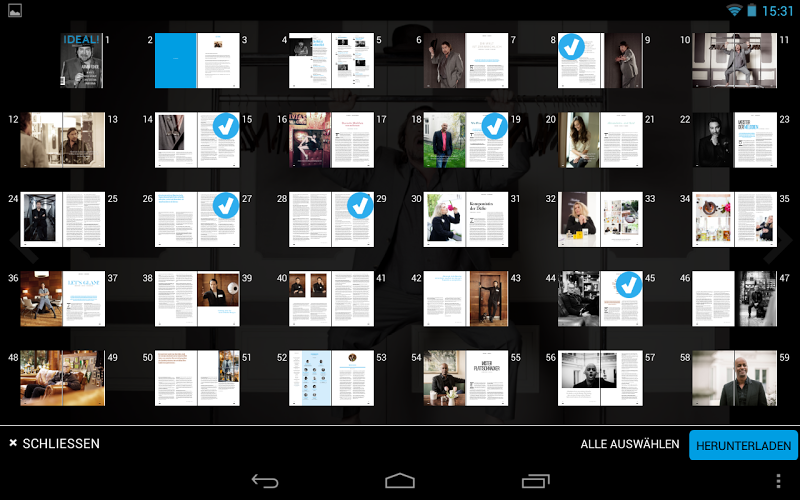Open the overflow menu with three dots

(778, 481)
